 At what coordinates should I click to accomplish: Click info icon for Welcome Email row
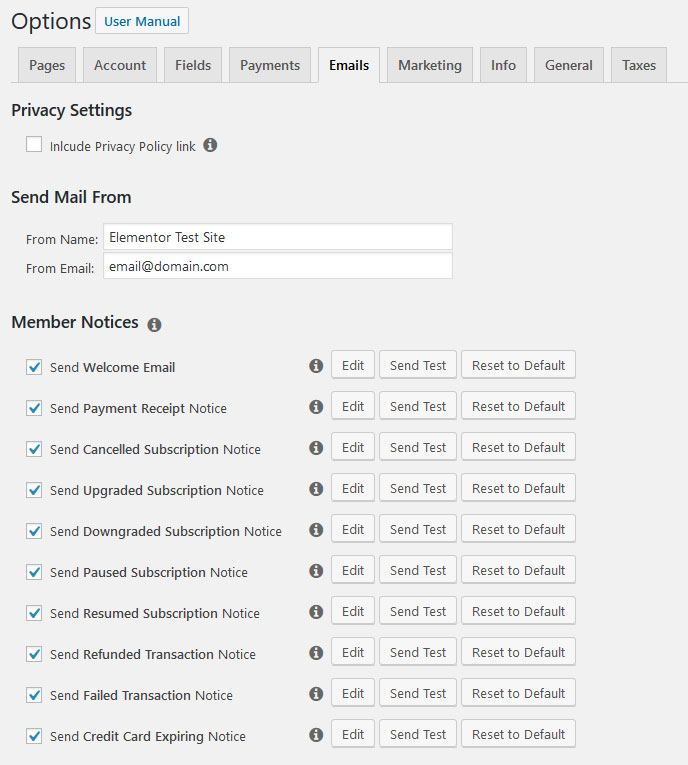(x=316, y=366)
